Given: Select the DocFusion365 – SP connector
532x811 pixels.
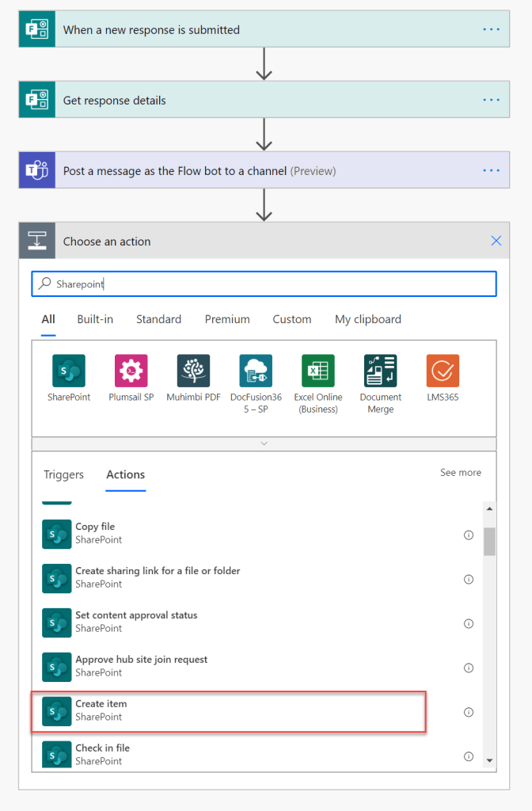Looking at the screenshot, I should pyautogui.click(x=256, y=371).
